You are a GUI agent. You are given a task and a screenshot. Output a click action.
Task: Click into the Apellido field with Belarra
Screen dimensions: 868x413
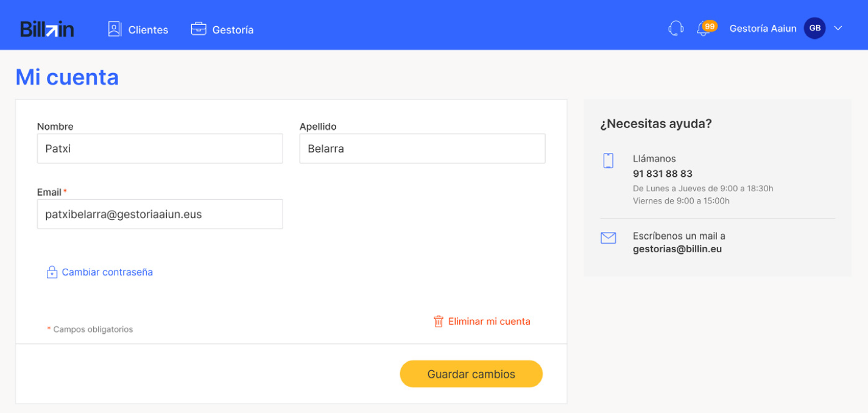[x=422, y=149]
